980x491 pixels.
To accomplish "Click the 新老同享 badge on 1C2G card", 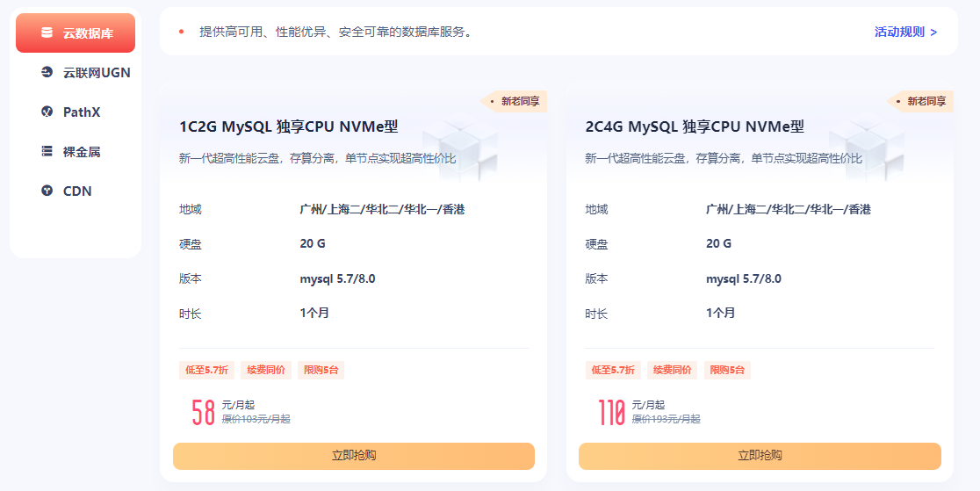I will click(x=519, y=101).
